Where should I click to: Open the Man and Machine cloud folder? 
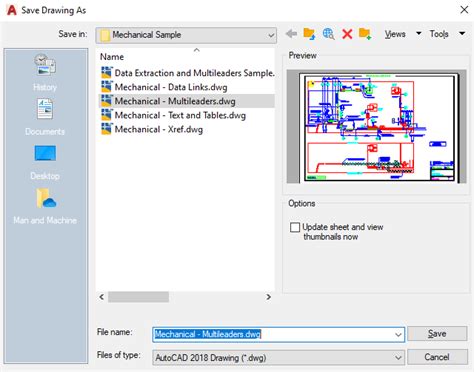coord(45,206)
